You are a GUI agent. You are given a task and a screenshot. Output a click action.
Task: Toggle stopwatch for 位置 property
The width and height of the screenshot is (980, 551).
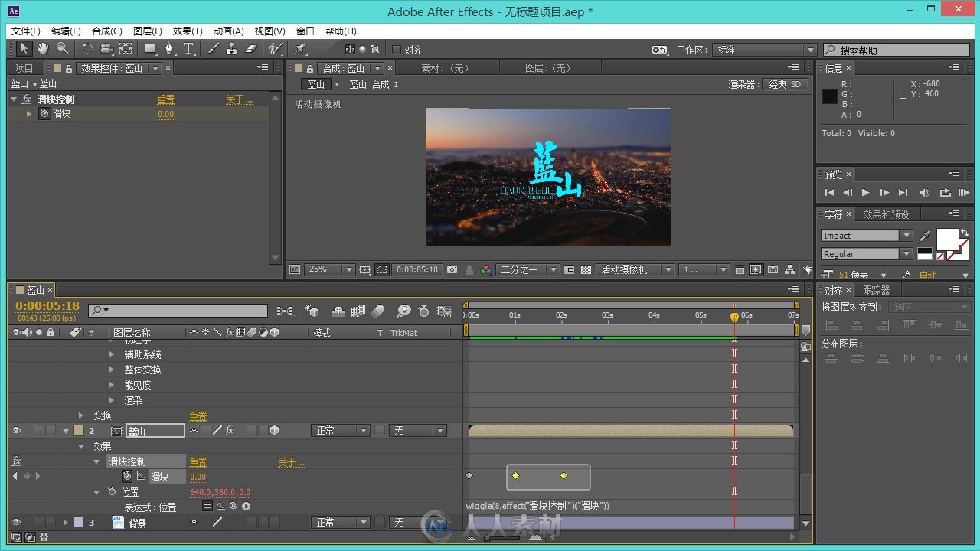click(x=112, y=492)
